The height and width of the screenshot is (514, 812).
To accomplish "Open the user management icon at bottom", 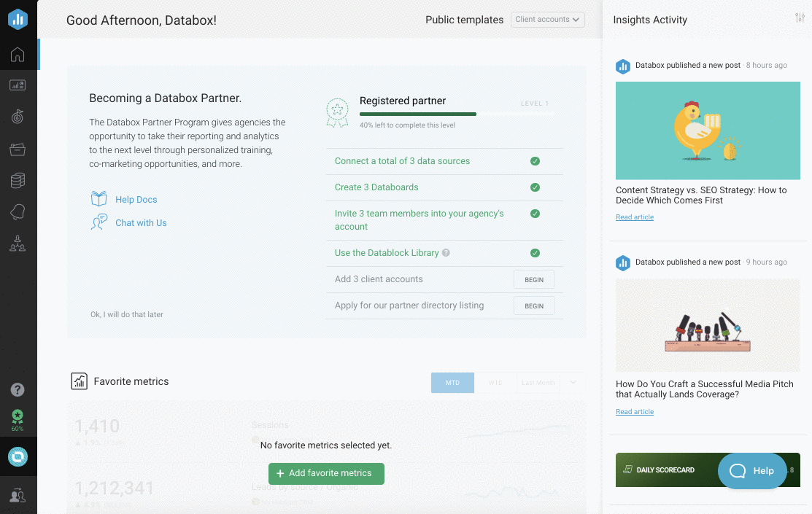I will pos(18,495).
